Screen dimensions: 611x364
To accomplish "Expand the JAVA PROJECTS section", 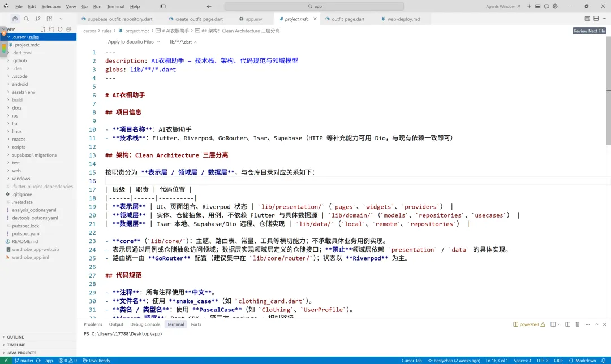I will pyautogui.click(x=38, y=353).
